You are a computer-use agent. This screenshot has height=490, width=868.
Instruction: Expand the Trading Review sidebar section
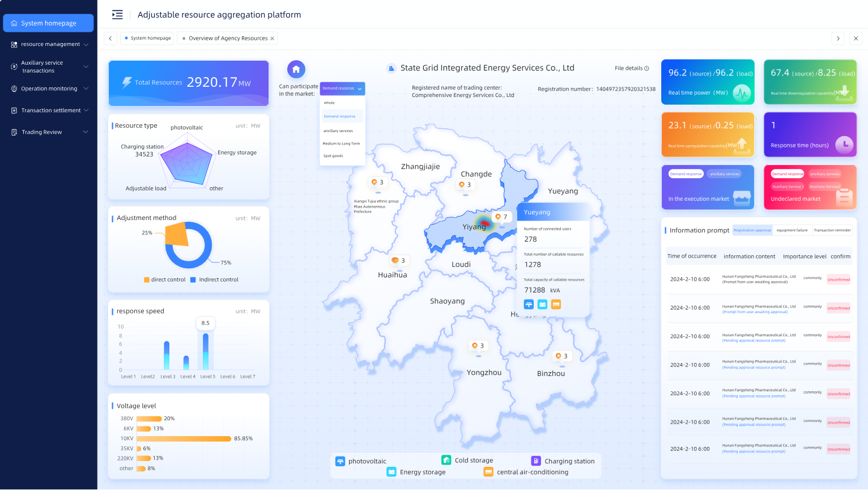(49, 132)
